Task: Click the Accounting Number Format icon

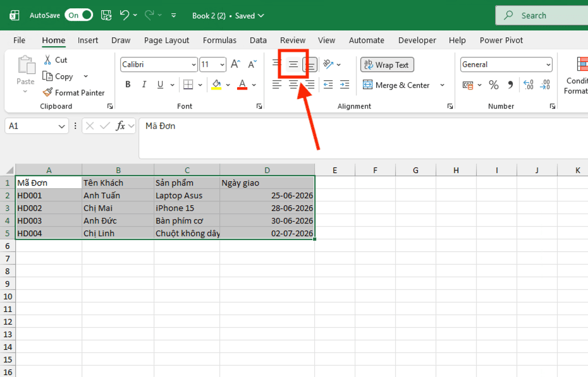Action: (x=468, y=85)
